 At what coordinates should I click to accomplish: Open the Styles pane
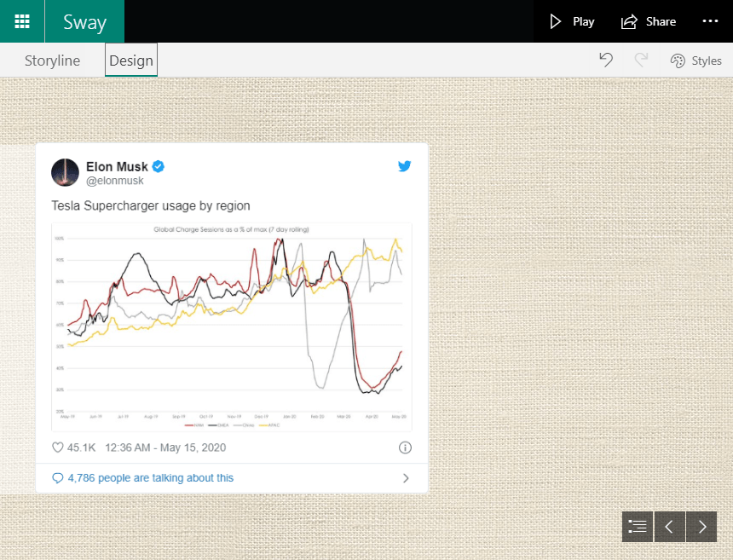pyautogui.click(x=695, y=61)
